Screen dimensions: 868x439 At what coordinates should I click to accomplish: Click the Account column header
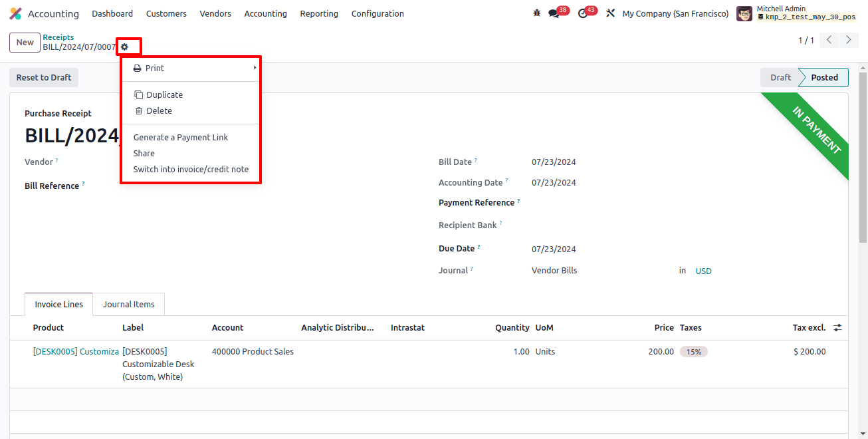pyautogui.click(x=227, y=327)
